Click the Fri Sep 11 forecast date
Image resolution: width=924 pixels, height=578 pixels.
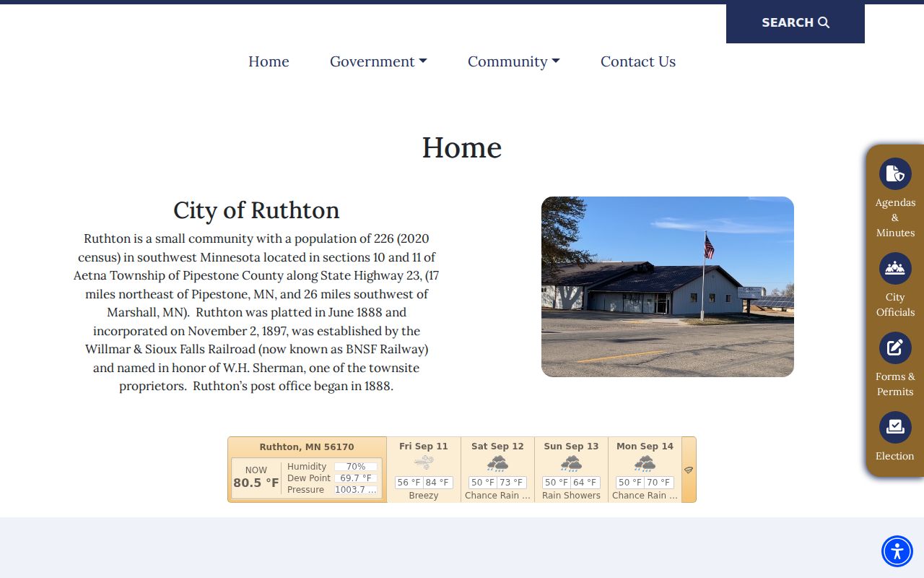[x=424, y=447]
